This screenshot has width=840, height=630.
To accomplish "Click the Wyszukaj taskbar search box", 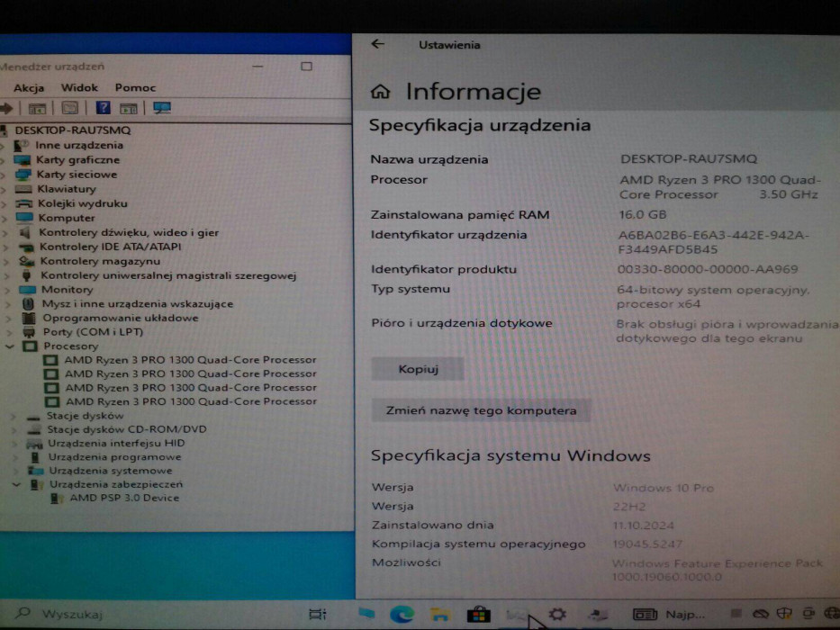I will click(x=72, y=614).
